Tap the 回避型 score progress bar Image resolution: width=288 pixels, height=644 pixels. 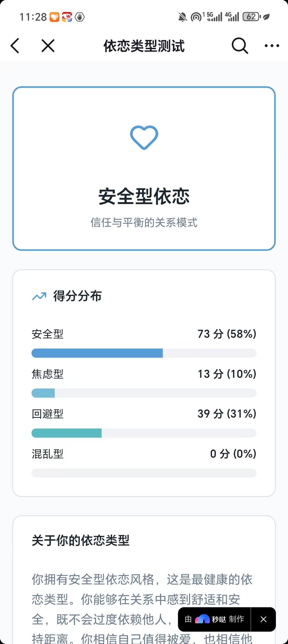pos(144,433)
